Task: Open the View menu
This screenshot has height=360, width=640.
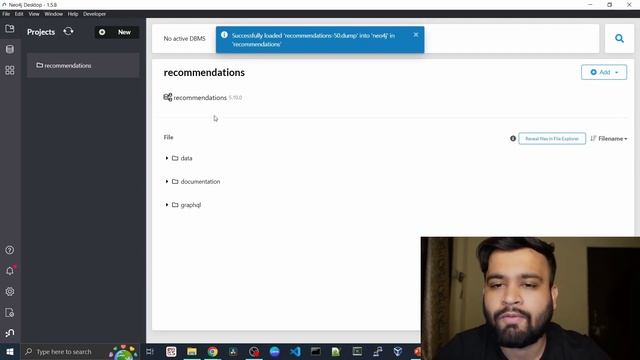Action: click(x=34, y=14)
